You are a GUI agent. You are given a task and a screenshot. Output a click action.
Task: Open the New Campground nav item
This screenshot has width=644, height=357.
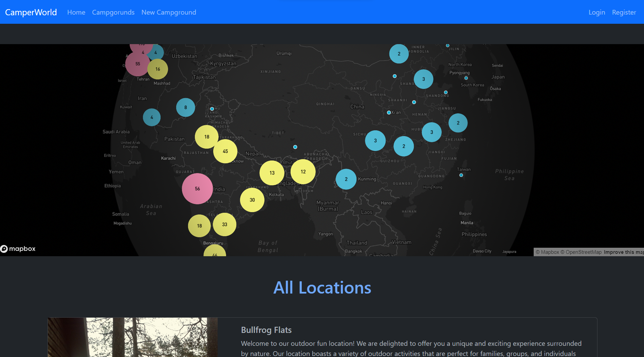[x=169, y=12]
